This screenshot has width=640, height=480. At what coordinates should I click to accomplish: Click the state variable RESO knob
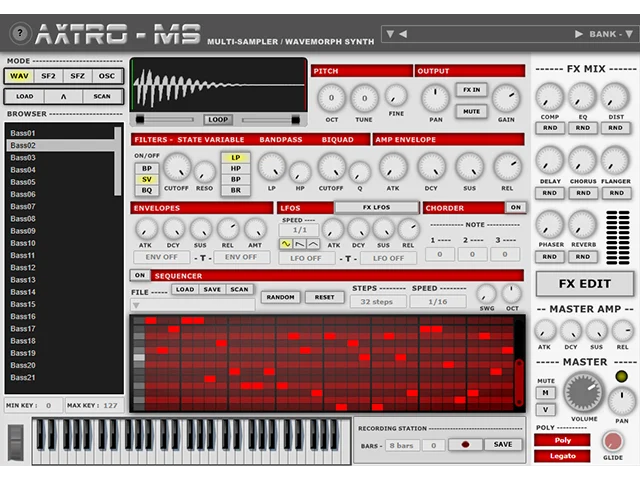click(204, 172)
